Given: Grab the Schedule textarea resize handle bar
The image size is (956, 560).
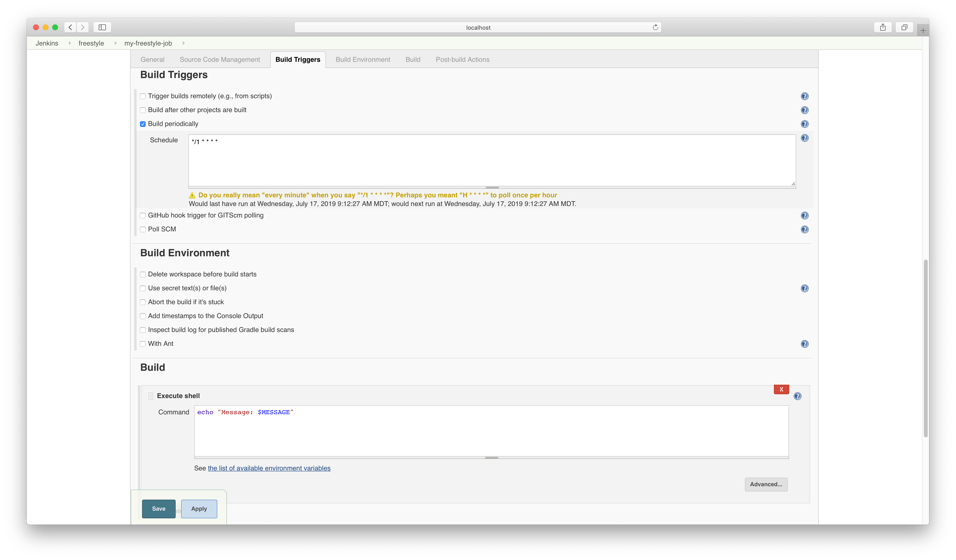Looking at the screenshot, I should pos(492,187).
